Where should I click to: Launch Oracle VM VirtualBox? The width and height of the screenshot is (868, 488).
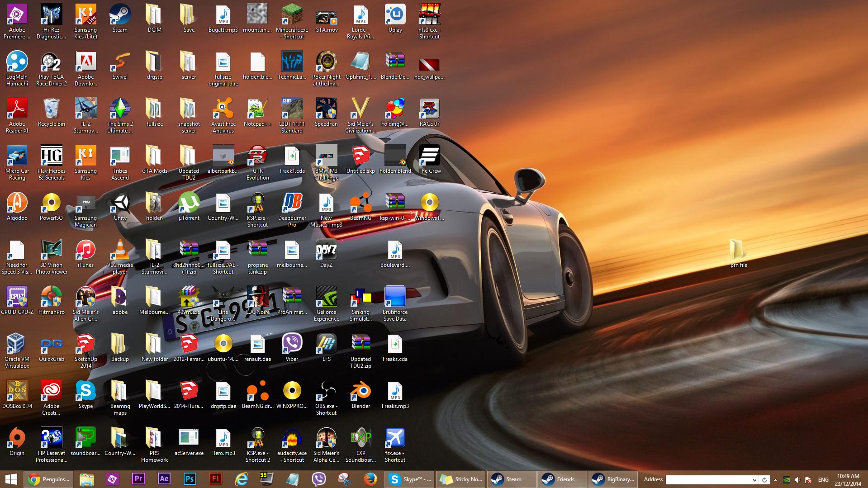click(x=17, y=350)
